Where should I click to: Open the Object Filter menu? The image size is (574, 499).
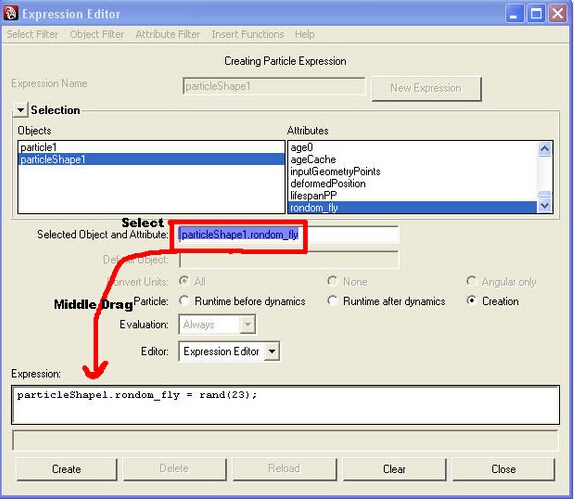coord(97,34)
